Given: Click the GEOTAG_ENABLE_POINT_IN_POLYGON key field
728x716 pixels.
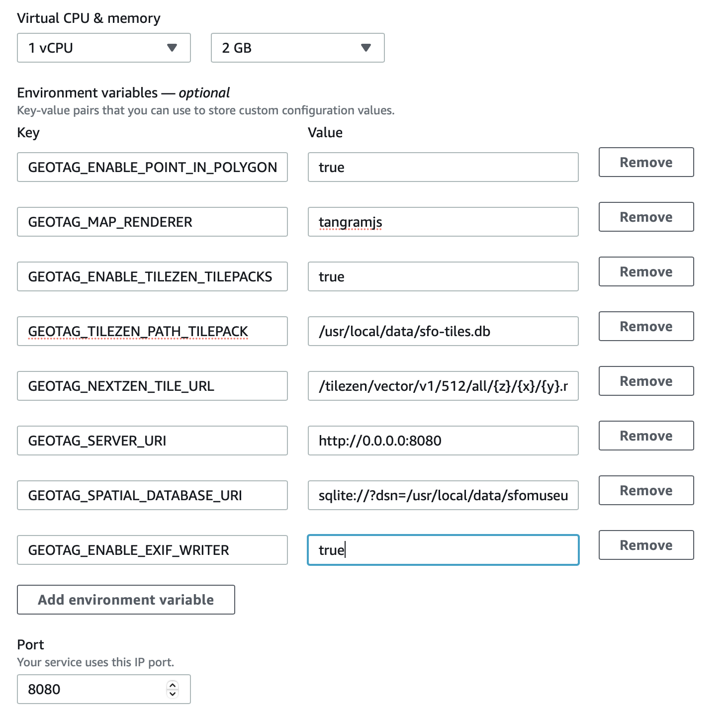Looking at the screenshot, I should [152, 167].
